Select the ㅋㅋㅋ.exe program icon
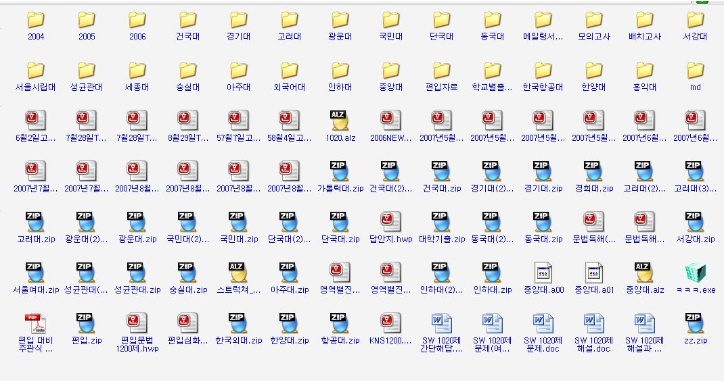This screenshot has width=724, height=381. (695, 272)
